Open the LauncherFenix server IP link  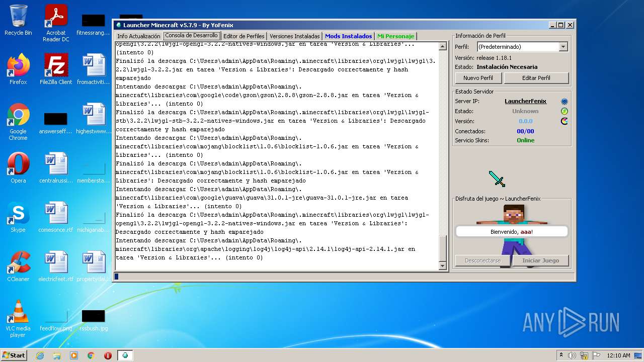525,102
